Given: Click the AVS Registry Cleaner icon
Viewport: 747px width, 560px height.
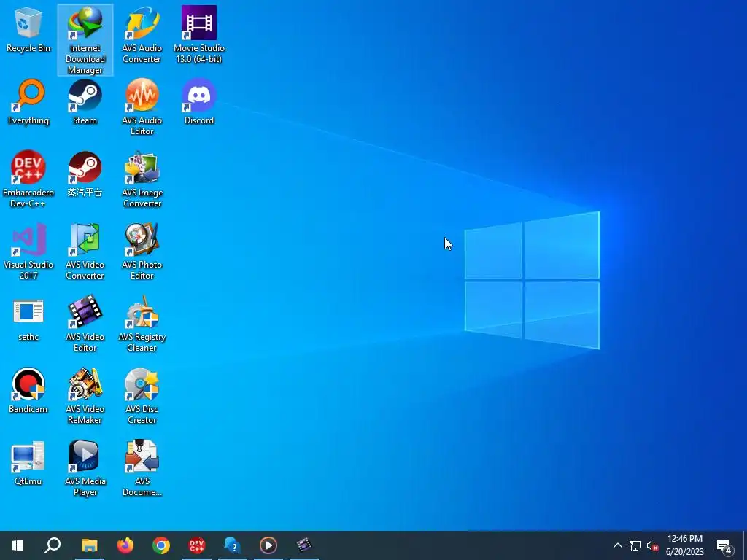Looking at the screenshot, I should point(142,324).
